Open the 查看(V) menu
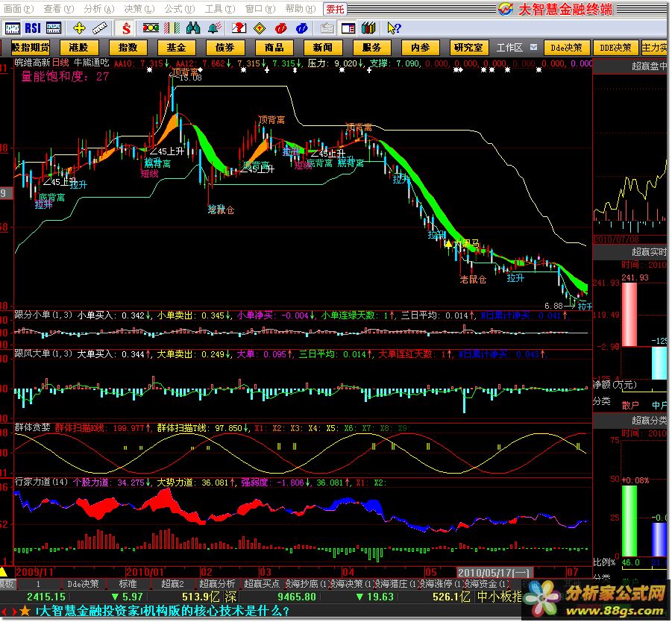672x622 pixels. point(59,8)
